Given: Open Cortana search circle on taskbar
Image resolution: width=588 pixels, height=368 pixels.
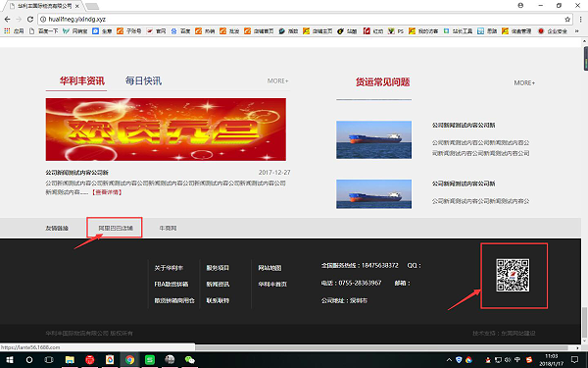Looking at the screenshot, I should [29, 360].
